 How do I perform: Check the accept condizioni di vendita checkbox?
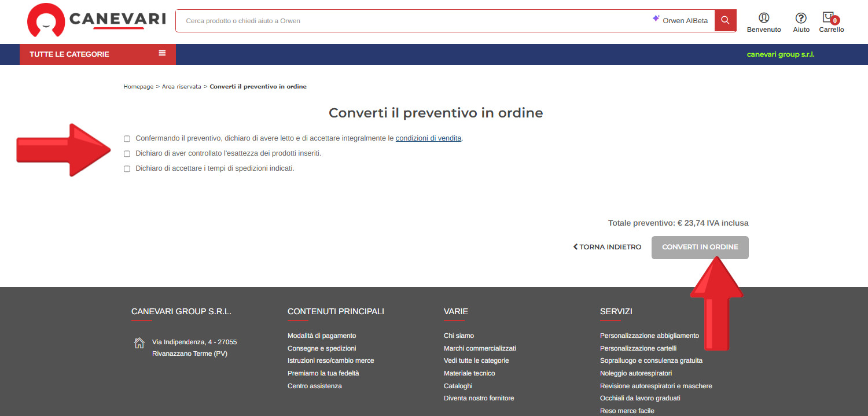pyautogui.click(x=127, y=139)
